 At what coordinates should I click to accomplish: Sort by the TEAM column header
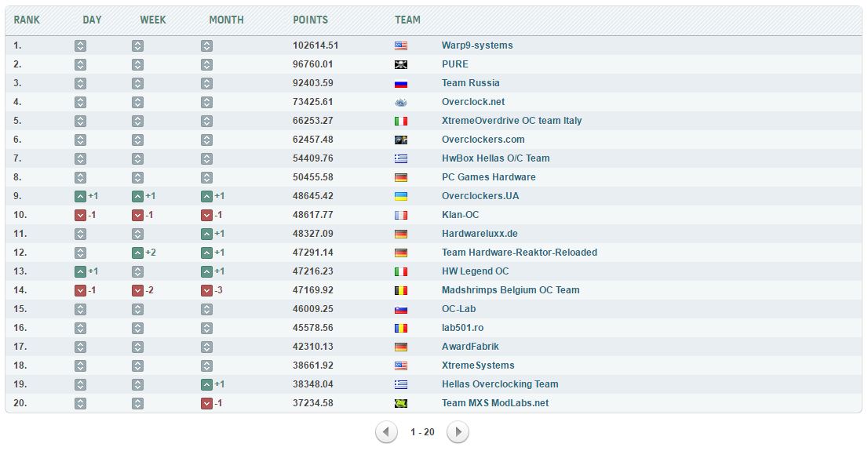click(407, 20)
